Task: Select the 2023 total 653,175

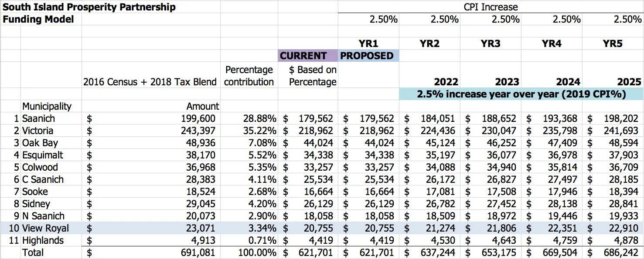Action: [499, 252]
